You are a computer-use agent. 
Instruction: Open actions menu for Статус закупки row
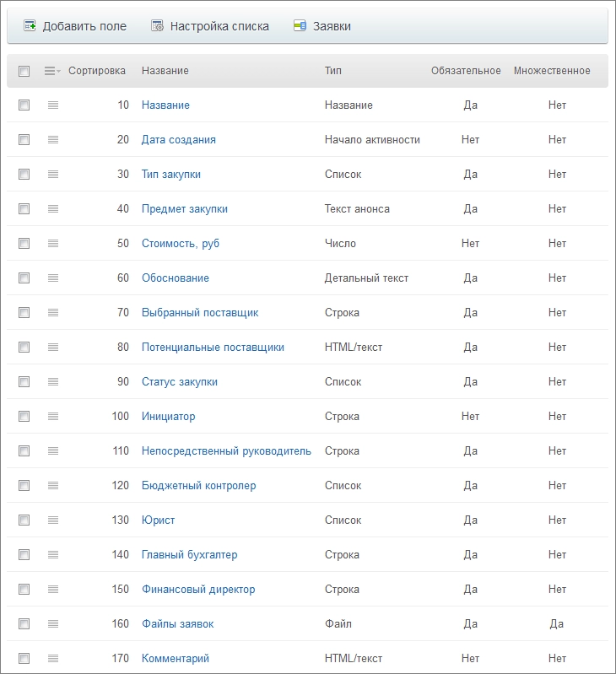click(x=53, y=382)
